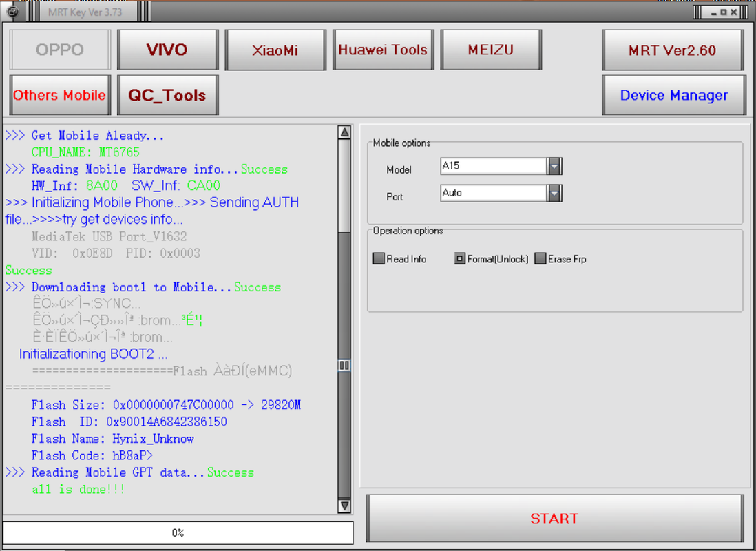Image resolution: width=756 pixels, height=551 pixels.
Task: Click the Downloading boot1 to Mobile line
Action: point(143,287)
